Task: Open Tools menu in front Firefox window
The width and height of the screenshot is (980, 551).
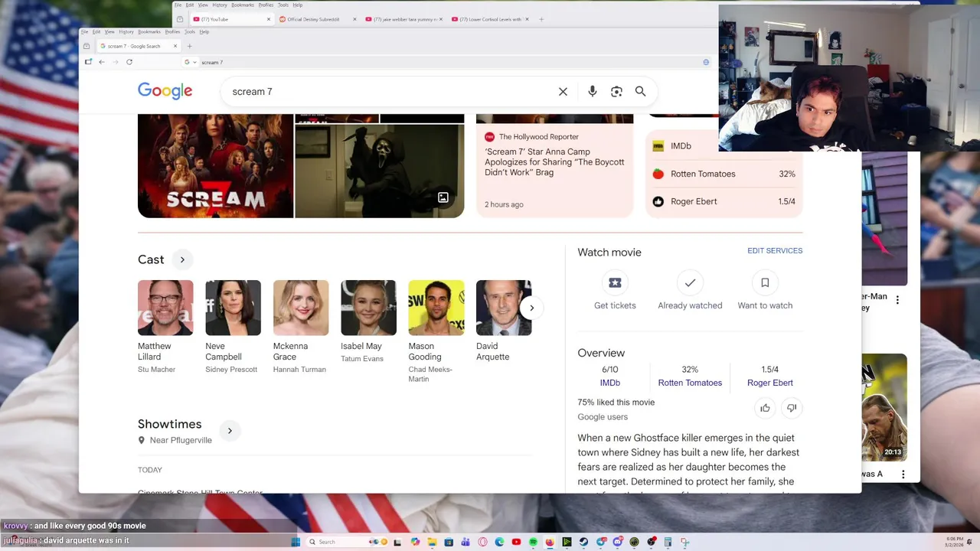Action: tap(190, 32)
